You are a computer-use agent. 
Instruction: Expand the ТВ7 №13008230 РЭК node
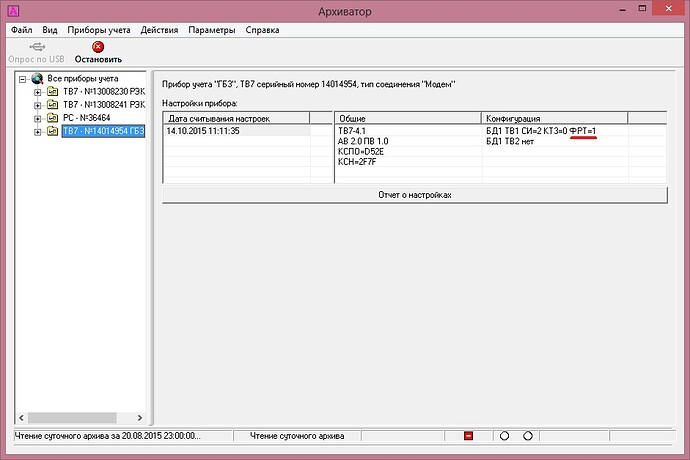37,92
